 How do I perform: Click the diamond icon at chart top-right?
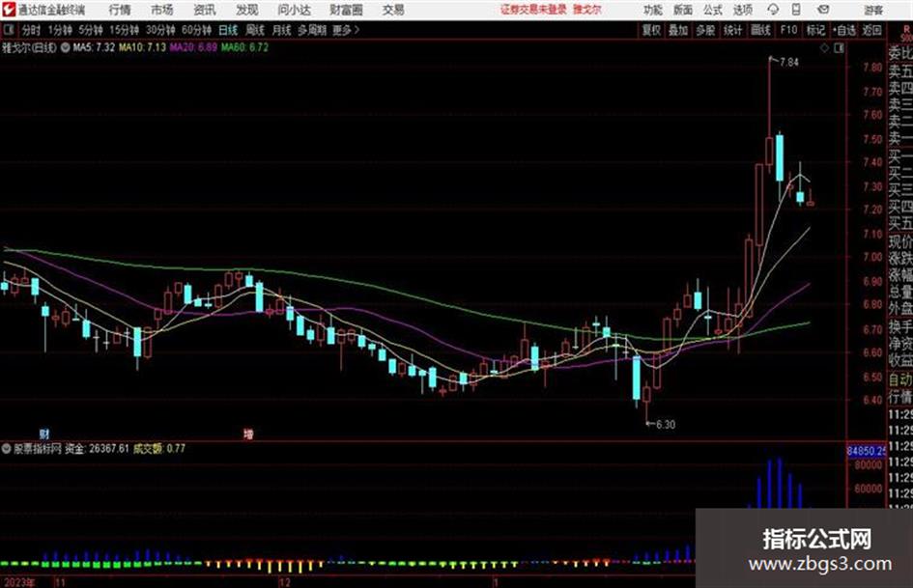pos(824,49)
